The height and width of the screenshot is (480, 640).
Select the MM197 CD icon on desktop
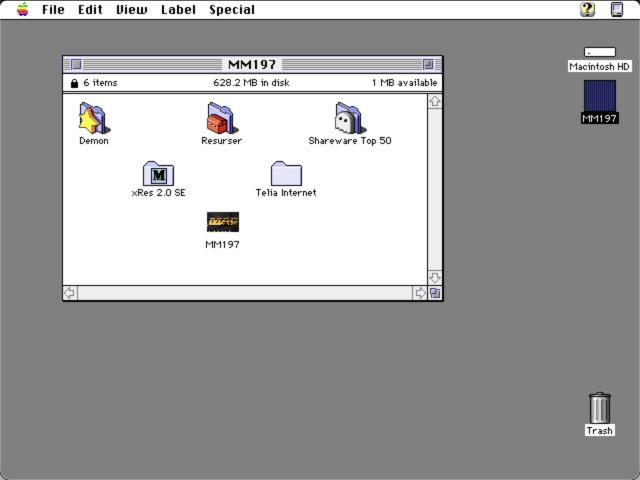[x=600, y=96]
